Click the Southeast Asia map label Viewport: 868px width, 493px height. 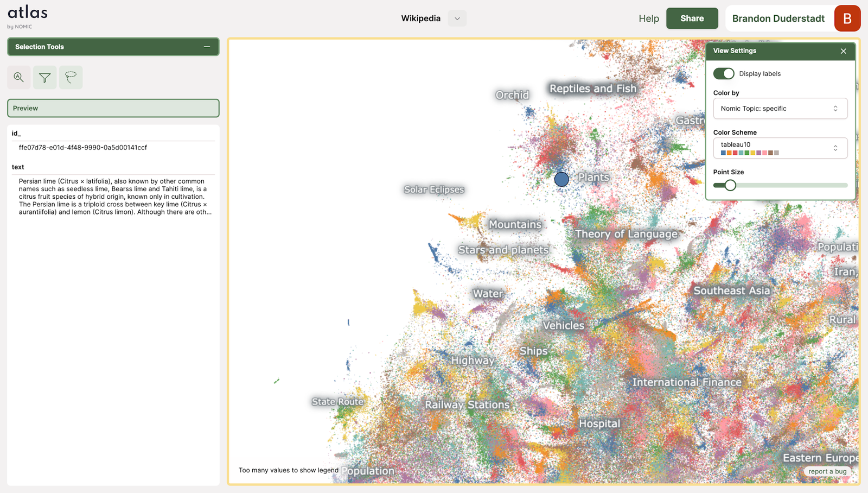click(x=732, y=290)
